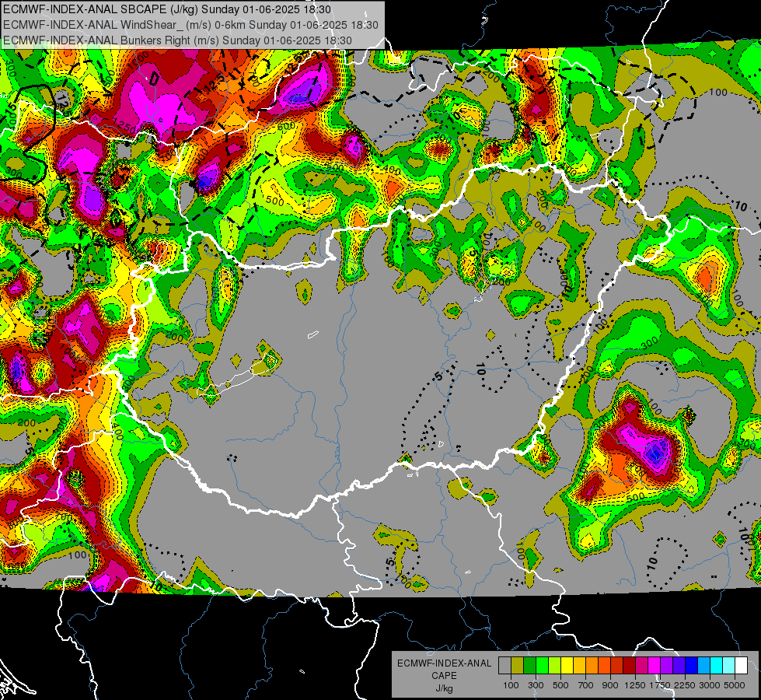Pick the olive swatch in the CAPE legend
Viewport: 761px width, 700px height.
click(518, 666)
